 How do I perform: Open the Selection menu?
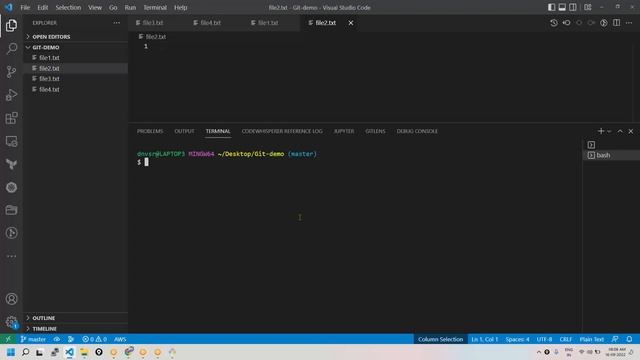click(x=68, y=7)
